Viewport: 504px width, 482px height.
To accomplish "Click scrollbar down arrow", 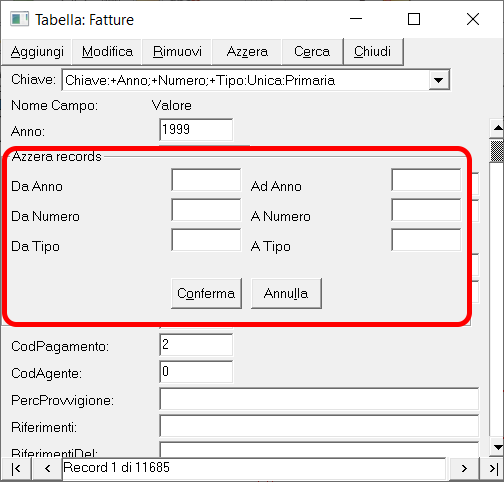I will (498, 447).
